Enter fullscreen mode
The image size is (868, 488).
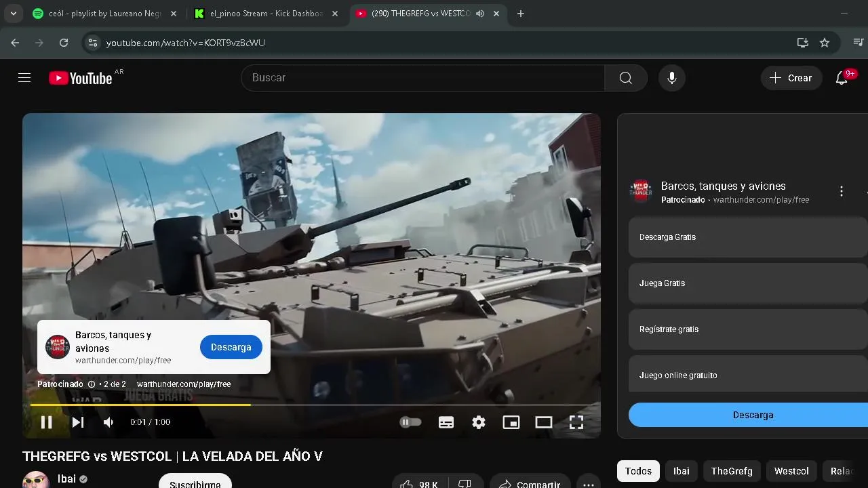tap(576, 422)
